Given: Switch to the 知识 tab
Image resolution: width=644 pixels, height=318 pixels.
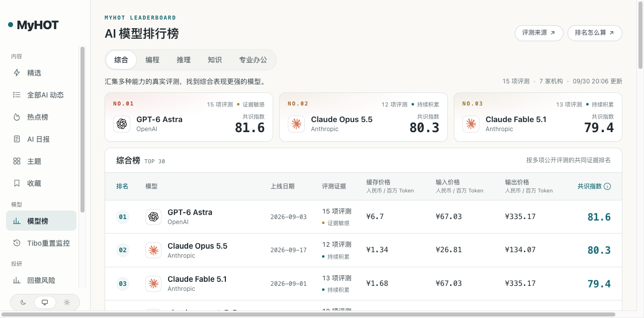Looking at the screenshot, I should (215, 60).
